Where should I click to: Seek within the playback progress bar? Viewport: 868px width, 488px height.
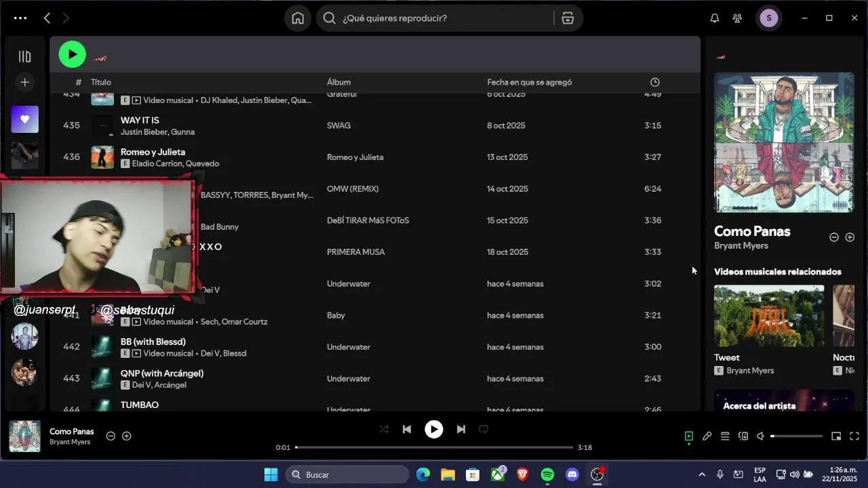434,447
